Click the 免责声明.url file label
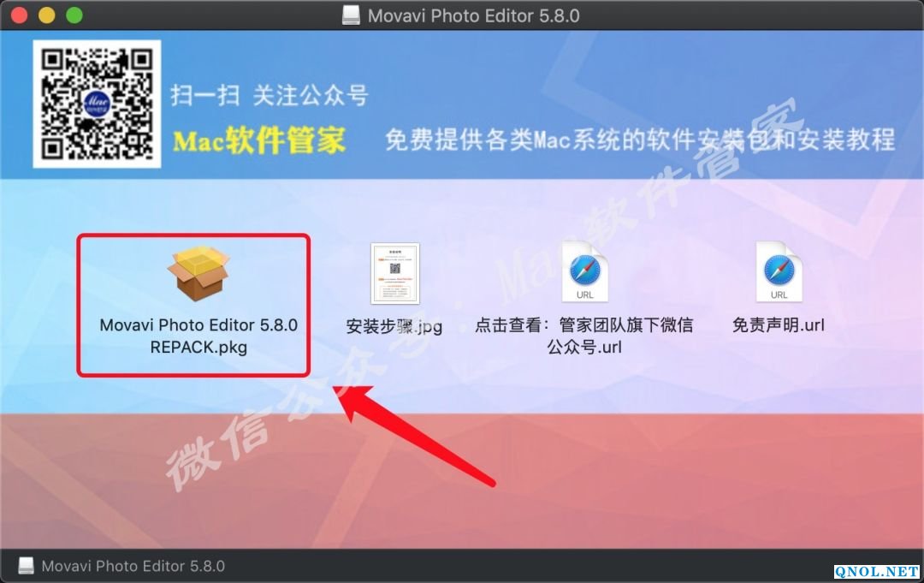This screenshot has width=924, height=583. 779,325
